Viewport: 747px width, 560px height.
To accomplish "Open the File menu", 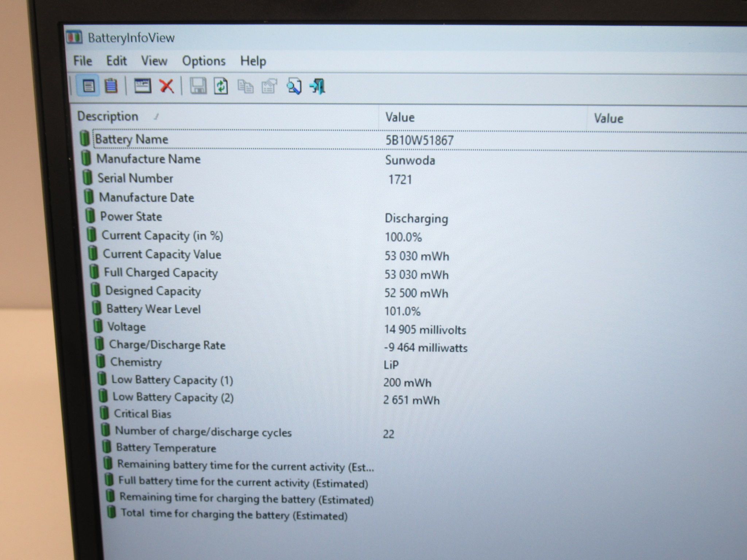I will [x=82, y=61].
